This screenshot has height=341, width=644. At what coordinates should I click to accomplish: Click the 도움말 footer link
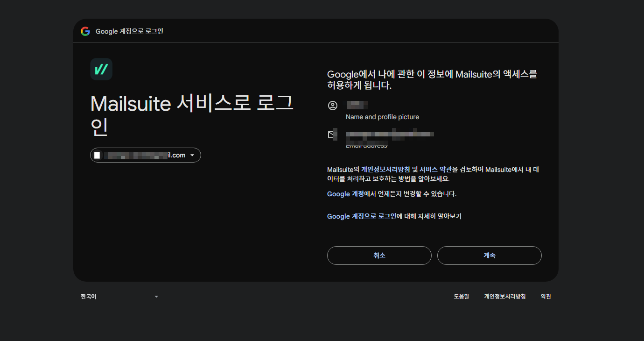pos(462,297)
